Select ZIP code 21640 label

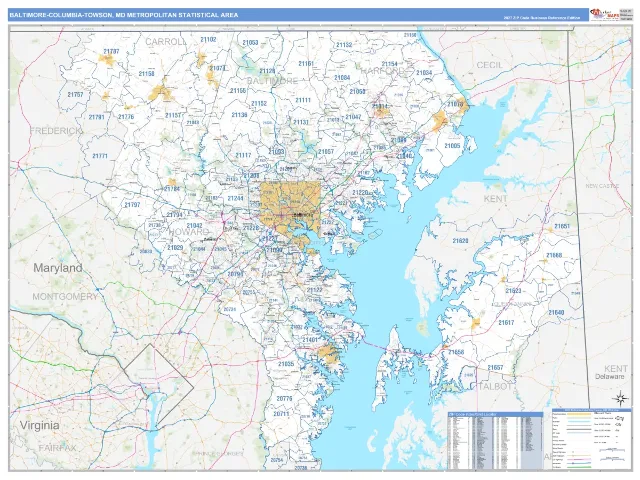(x=556, y=313)
